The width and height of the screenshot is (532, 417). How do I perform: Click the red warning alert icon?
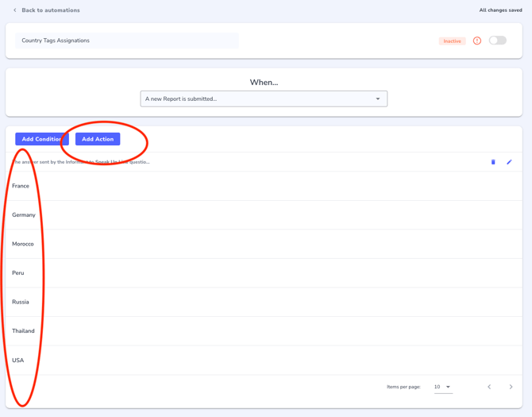click(x=477, y=41)
